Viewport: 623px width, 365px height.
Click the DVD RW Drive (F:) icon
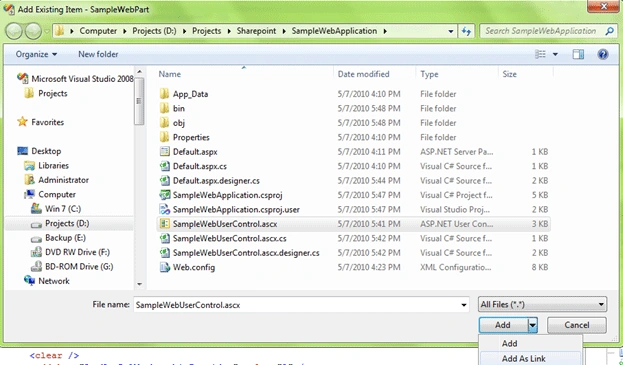click(x=37, y=252)
